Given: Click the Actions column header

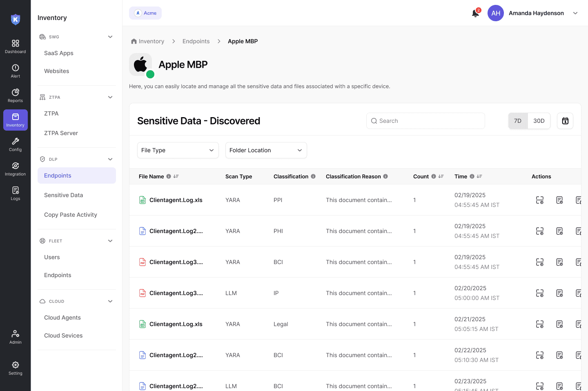Looking at the screenshot, I should coord(541,176).
